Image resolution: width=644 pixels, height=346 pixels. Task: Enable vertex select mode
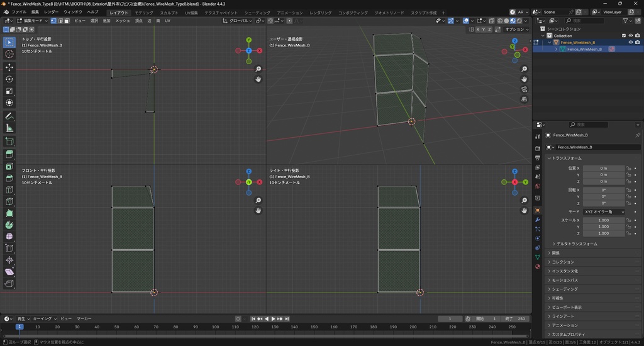click(x=53, y=21)
